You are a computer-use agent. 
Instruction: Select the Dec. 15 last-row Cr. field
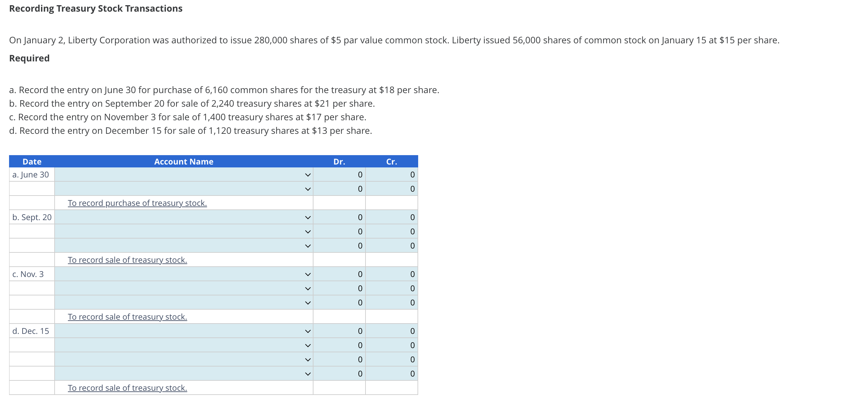pyautogui.click(x=392, y=374)
